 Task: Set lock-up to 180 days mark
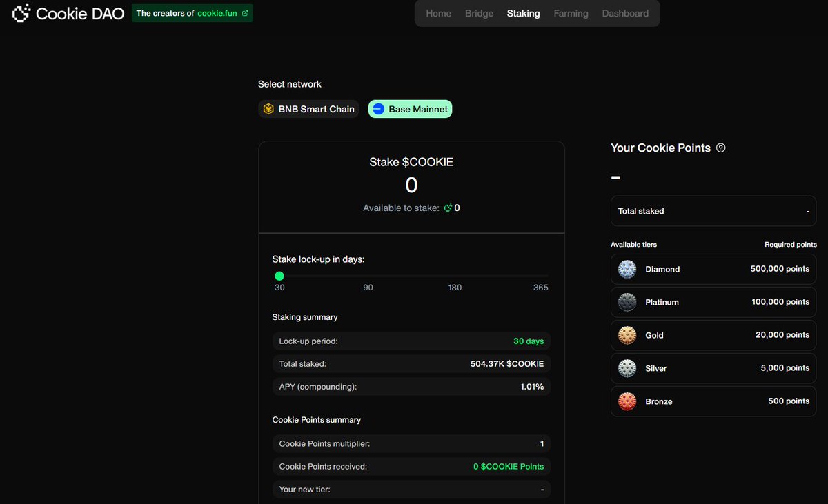(455, 287)
